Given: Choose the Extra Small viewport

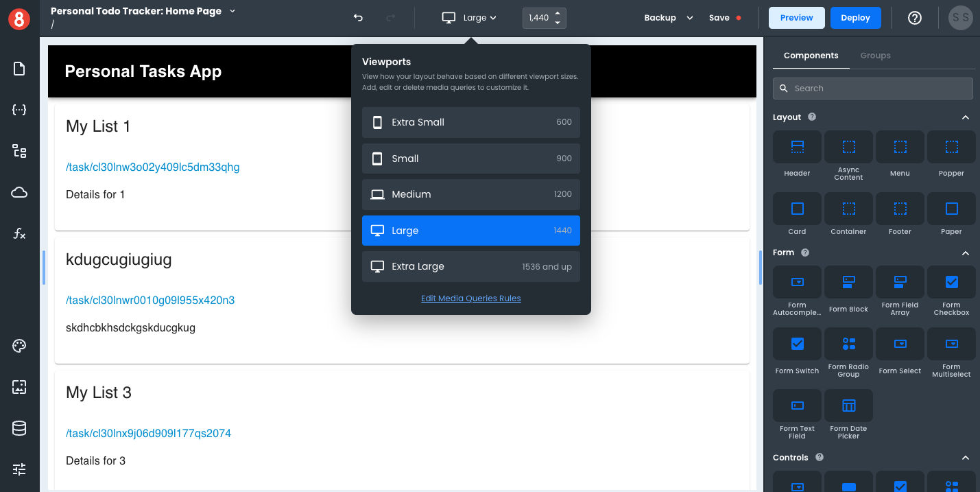Looking at the screenshot, I should pos(470,122).
